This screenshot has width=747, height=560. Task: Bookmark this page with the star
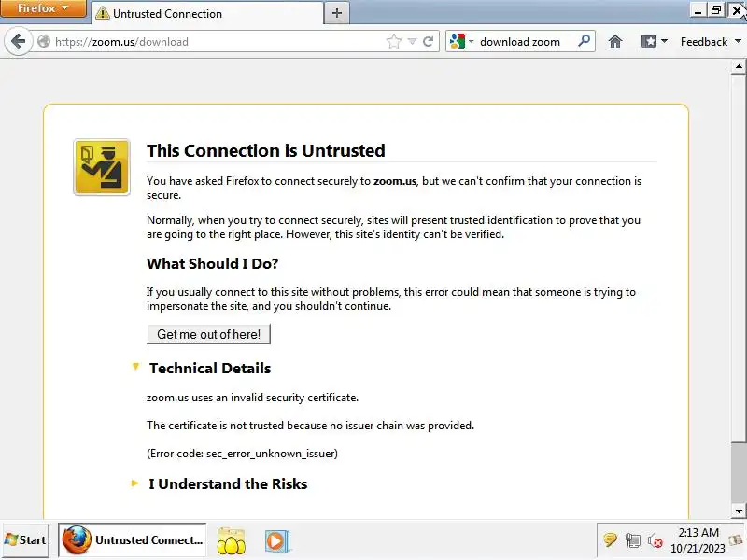tap(394, 42)
